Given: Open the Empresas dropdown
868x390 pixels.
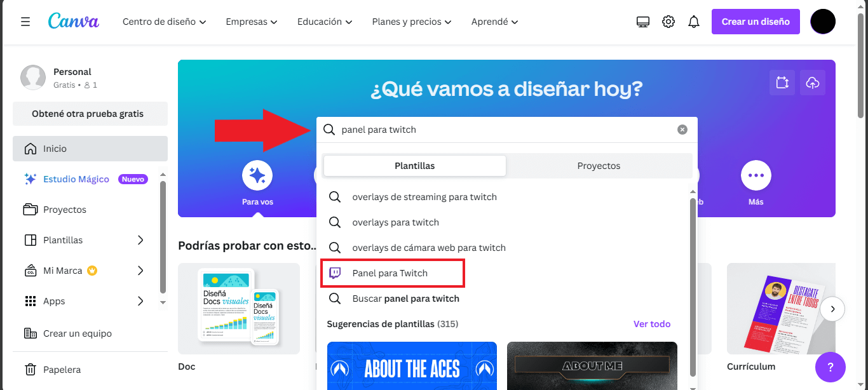Looking at the screenshot, I should point(252,22).
